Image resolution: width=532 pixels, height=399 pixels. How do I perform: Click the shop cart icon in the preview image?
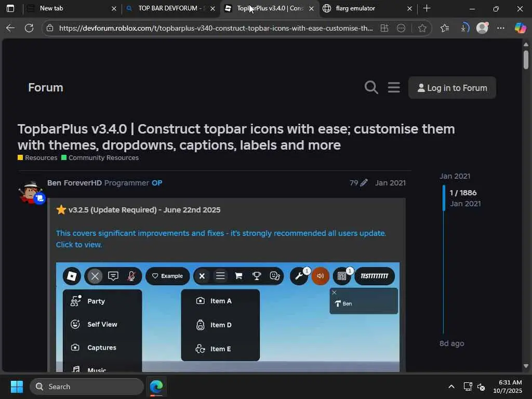pyautogui.click(x=238, y=276)
